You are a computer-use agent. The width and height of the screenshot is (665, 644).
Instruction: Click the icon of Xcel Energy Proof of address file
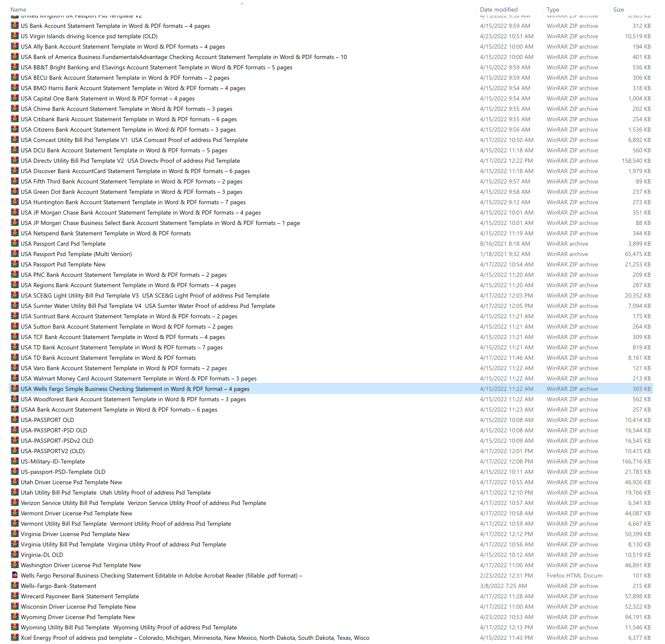click(x=15, y=638)
